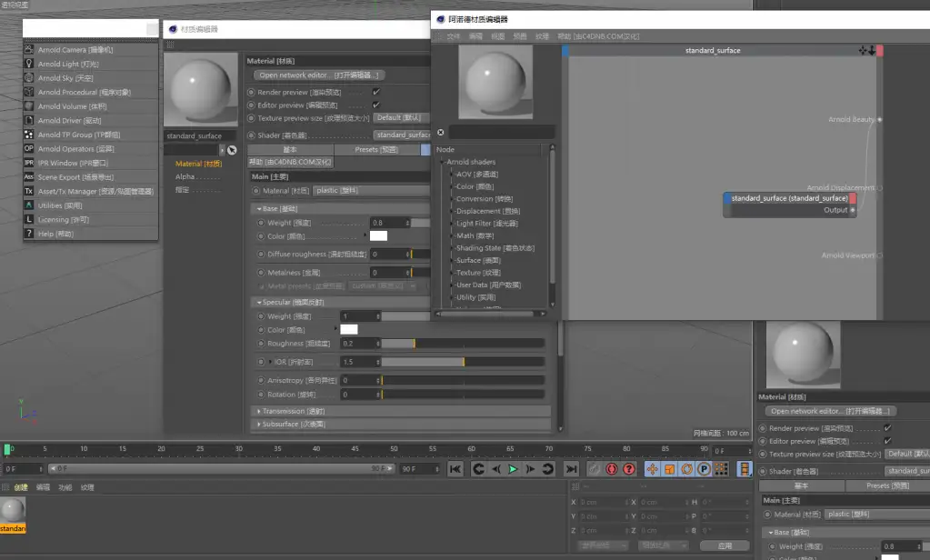Screen dimensions: 930x560
Task: Click the help C4DNB.COM button under Basic tab
Action: [291, 162]
